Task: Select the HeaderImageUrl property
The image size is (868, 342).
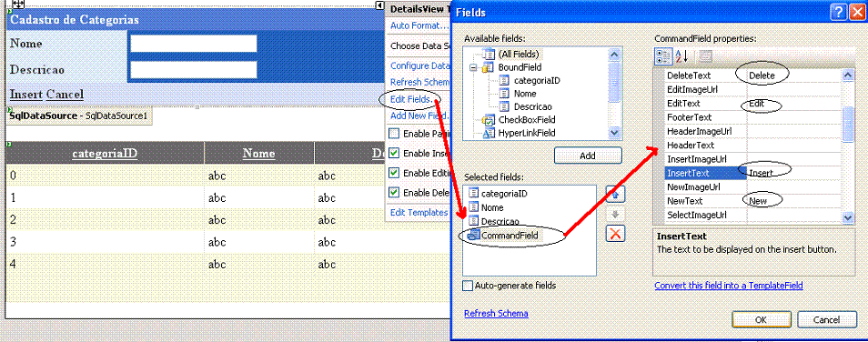Action: [x=753, y=131]
